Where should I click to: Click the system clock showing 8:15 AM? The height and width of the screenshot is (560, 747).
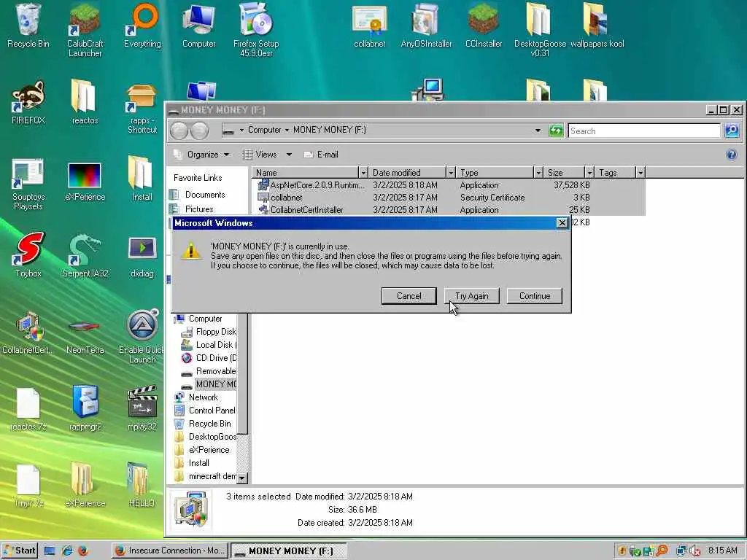[722, 551]
